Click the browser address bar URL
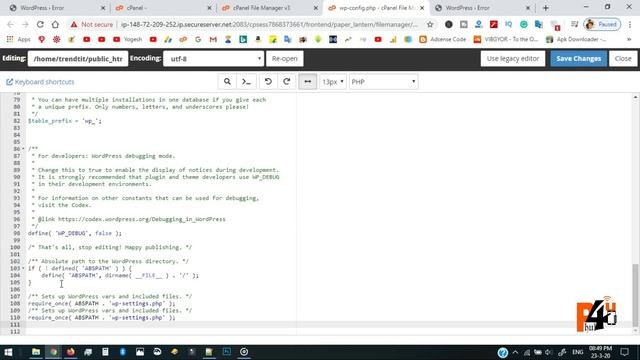 point(269,24)
